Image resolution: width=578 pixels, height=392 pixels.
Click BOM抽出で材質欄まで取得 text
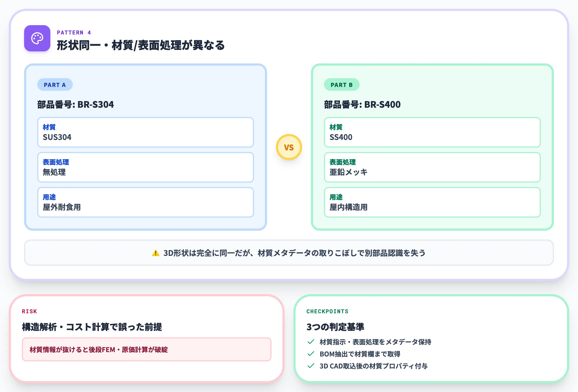(x=360, y=354)
